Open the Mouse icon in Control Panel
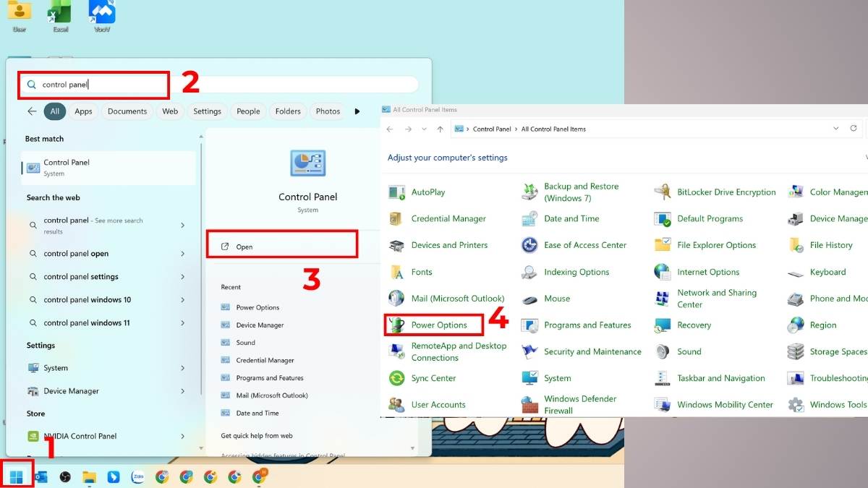This screenshot has width=868, height=488. click(x=529, y=299)
